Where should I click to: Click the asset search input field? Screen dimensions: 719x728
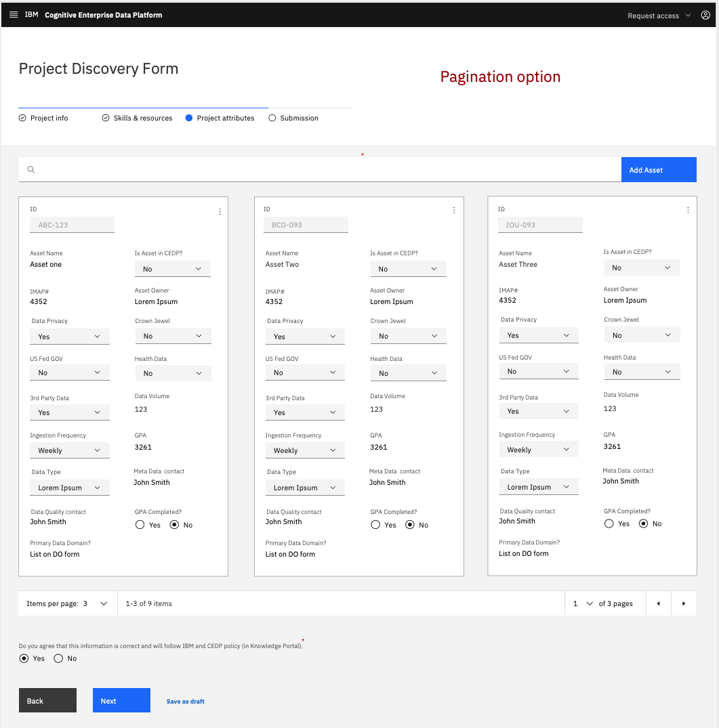(325, 170)
